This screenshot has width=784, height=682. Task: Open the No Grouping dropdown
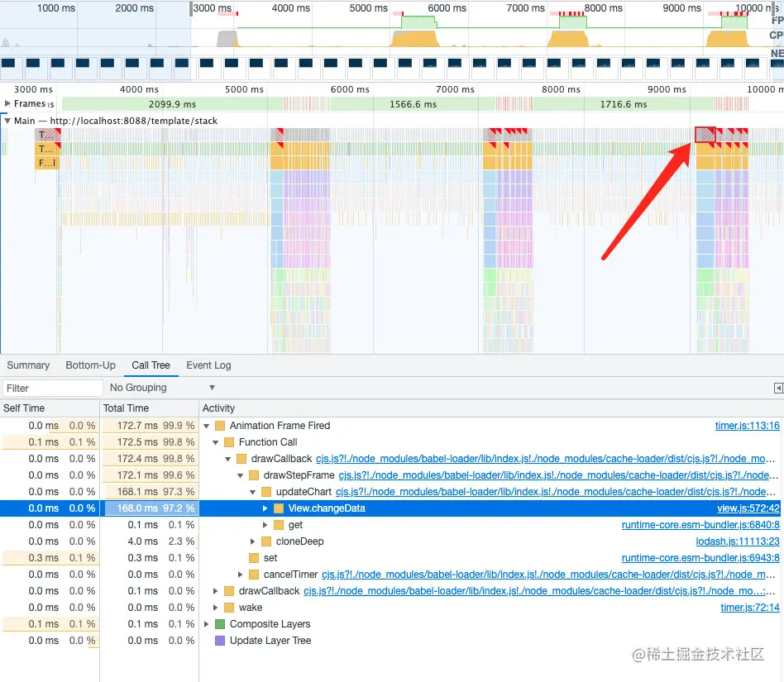click(x=162, y=388)
